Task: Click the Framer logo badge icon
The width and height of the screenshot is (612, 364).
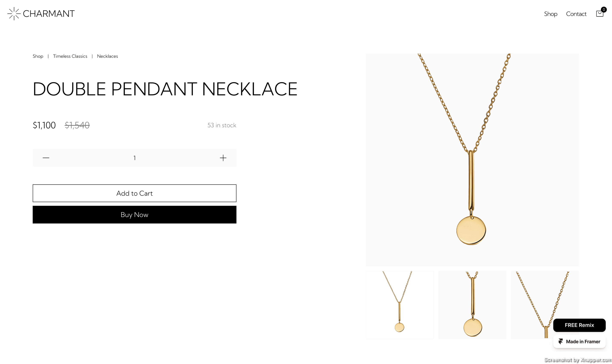Action: tap(560, 341)
